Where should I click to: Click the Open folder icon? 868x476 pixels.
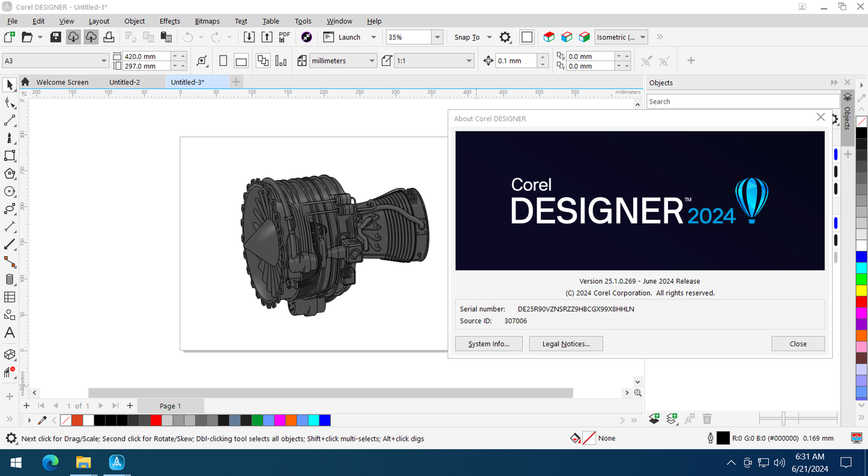coord(28,37)
